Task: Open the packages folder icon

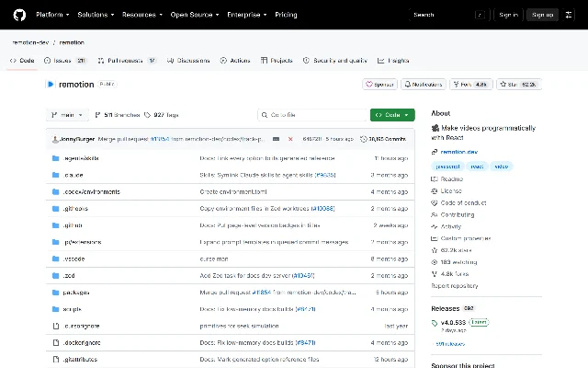Action: point(56,293)
